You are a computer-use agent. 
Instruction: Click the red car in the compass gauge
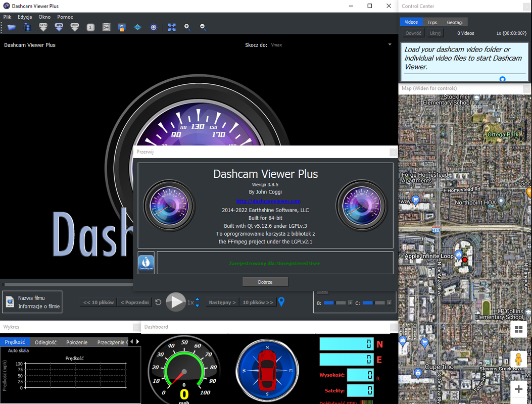click(268, 370)
